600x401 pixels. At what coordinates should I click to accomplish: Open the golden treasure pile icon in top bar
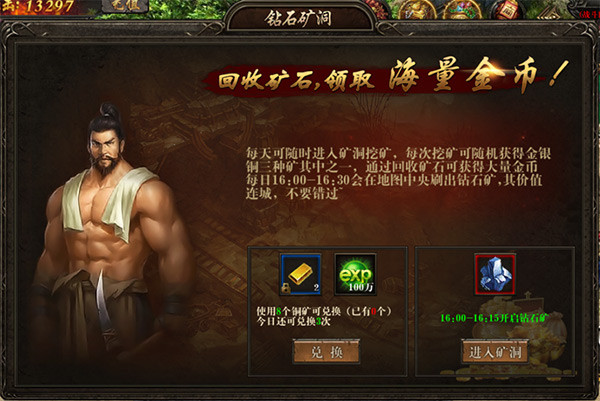417,9
